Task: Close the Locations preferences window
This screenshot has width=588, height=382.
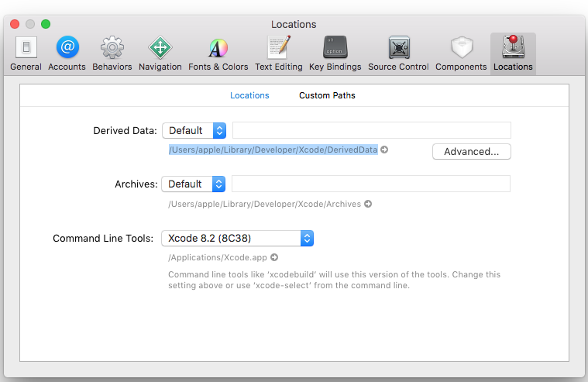Action: tap(15, 24)
